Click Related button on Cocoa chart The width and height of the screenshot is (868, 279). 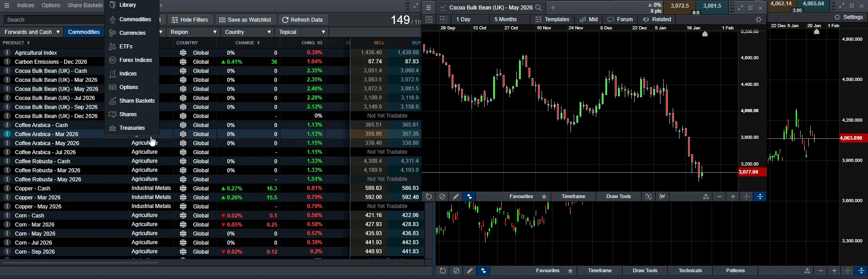tap(657, 19)
